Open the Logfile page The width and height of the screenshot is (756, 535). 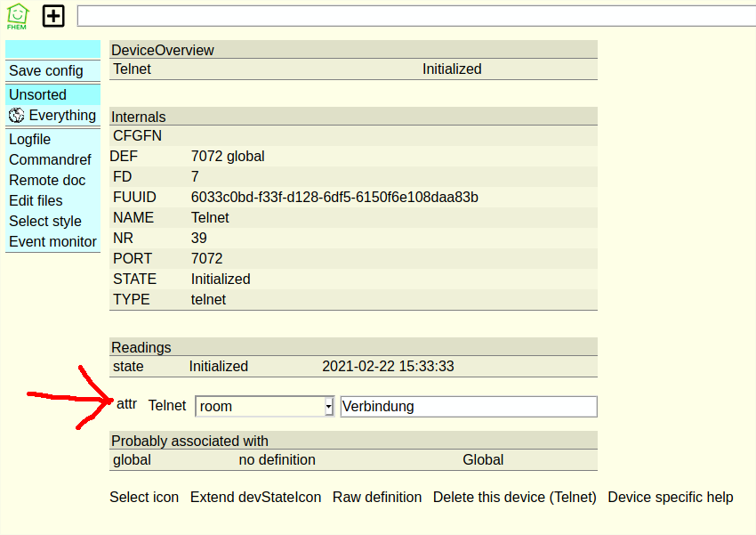click(30, 140)
